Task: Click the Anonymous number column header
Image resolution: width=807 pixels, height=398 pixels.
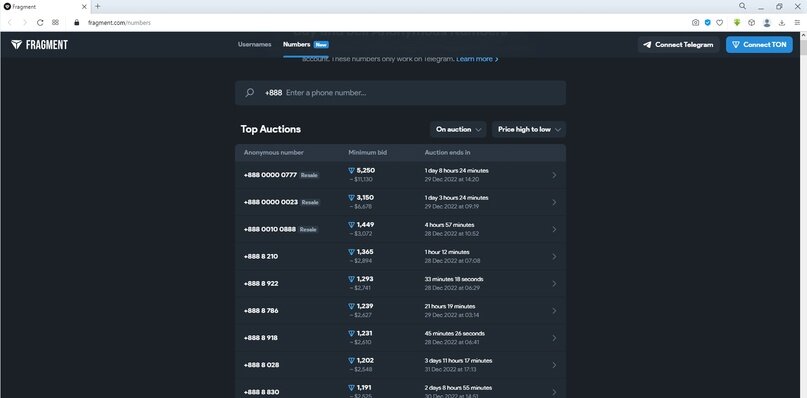Action: (274, 153)
